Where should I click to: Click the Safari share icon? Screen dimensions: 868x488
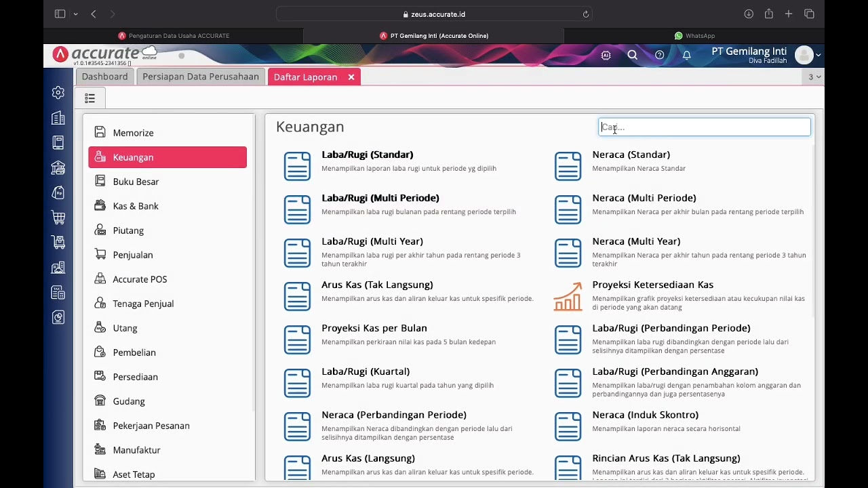(x=768, y=14)
